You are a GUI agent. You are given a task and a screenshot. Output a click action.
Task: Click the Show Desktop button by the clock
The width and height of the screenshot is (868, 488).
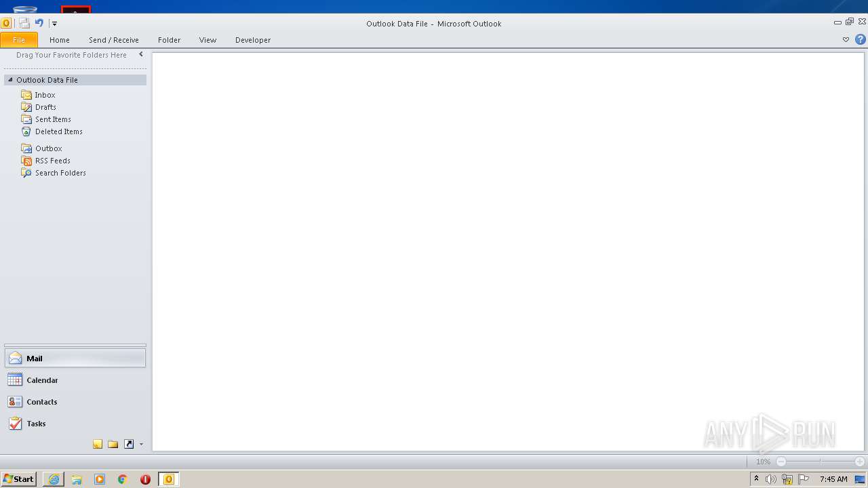pyautogui.click(x=861, y=479)
